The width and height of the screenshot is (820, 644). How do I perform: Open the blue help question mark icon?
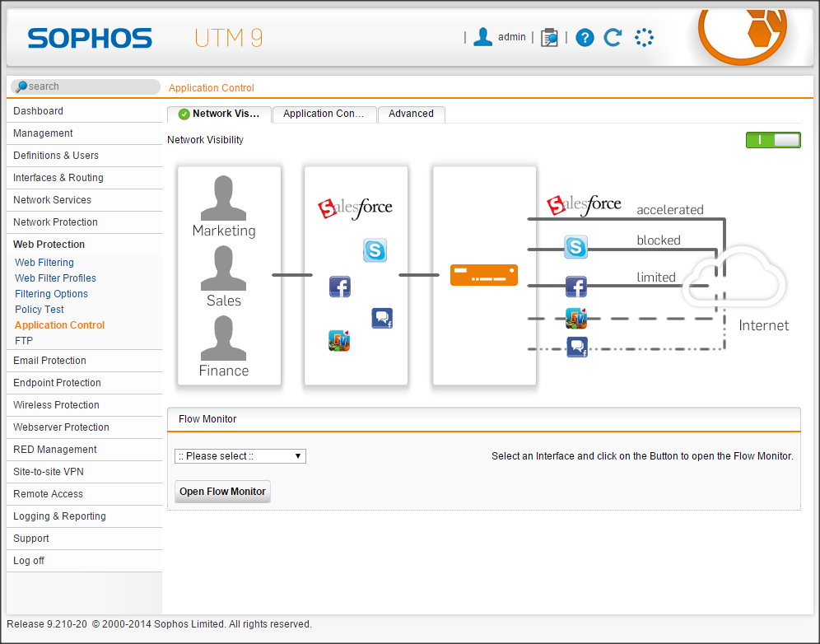coord(585,37)
